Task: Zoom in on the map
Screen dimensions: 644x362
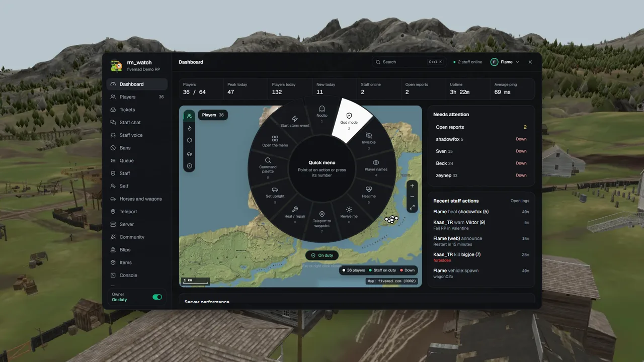Action: click(x=412, y=186)
